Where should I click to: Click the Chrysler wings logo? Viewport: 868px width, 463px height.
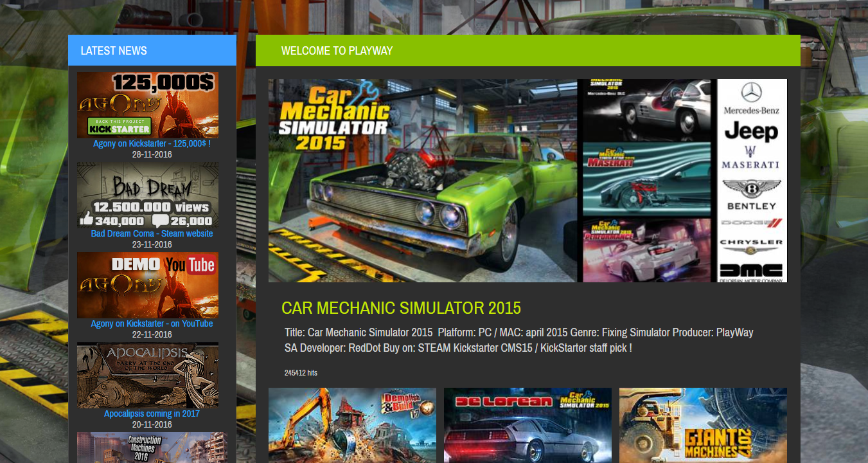(x=751, y=246)
